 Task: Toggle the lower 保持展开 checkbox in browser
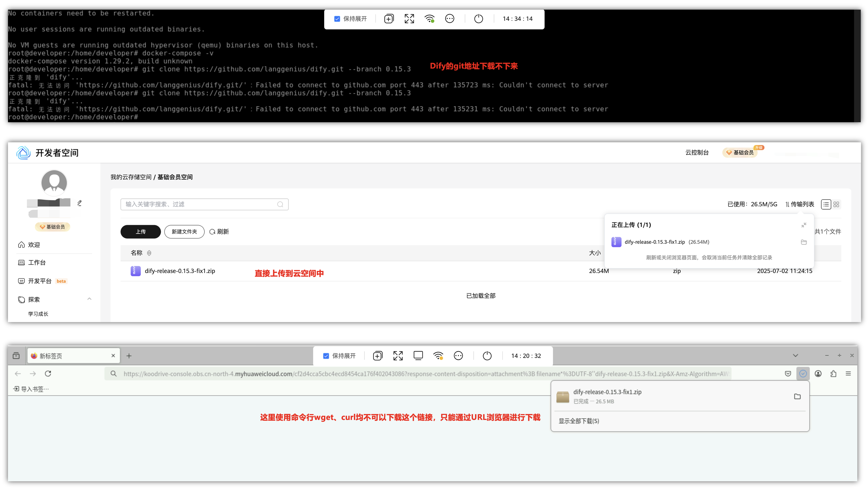click(x=326, y=356)
